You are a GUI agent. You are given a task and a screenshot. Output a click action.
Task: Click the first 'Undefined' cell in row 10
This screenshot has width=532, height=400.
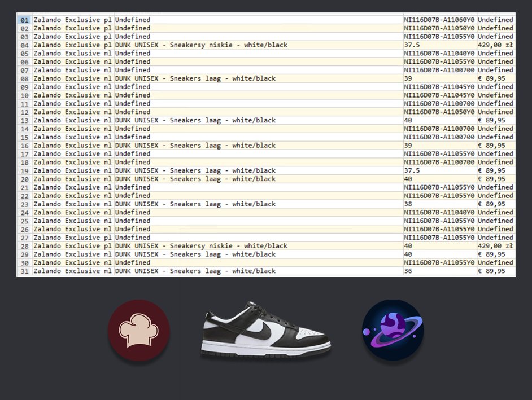coord(133,95)
